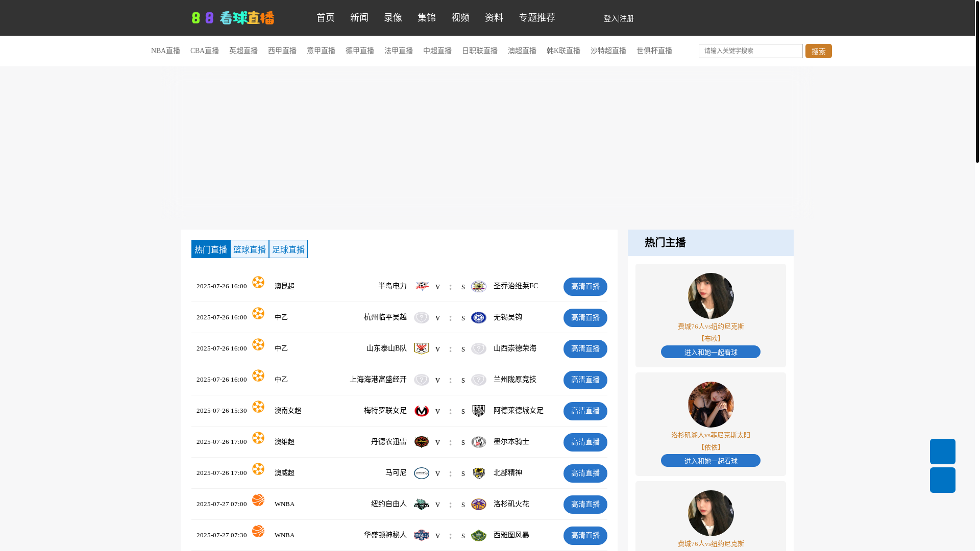Viewport: 980px width, 551px height.
Task: Open NBA直播 category link
Action: click(x=165, y=51)
